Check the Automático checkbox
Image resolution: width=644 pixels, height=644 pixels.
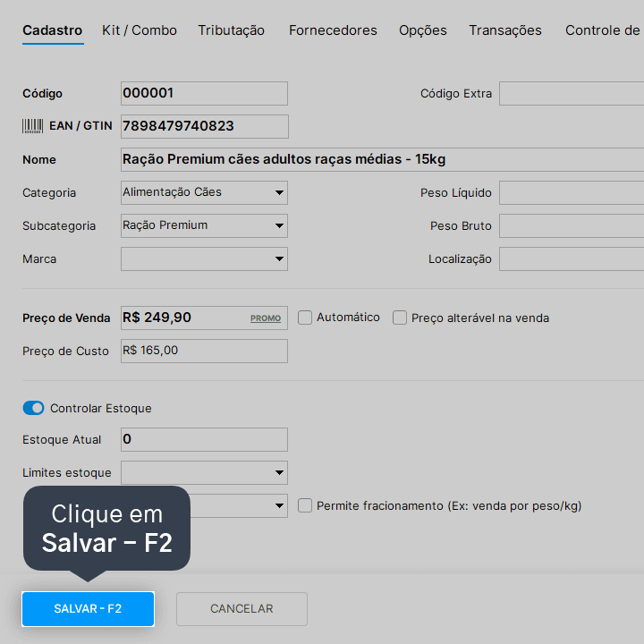[x=305, y=318]
